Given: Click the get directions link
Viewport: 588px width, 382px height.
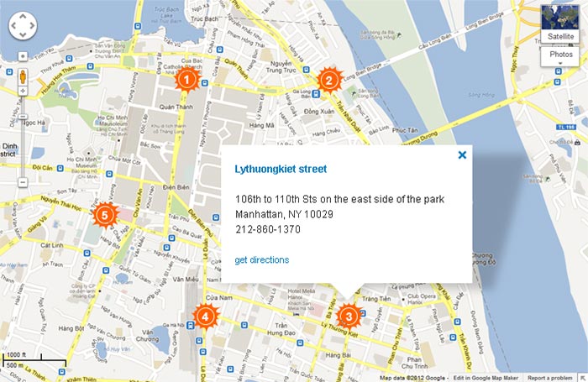Looking at the screenshot, I should click(x=262, y=259).
